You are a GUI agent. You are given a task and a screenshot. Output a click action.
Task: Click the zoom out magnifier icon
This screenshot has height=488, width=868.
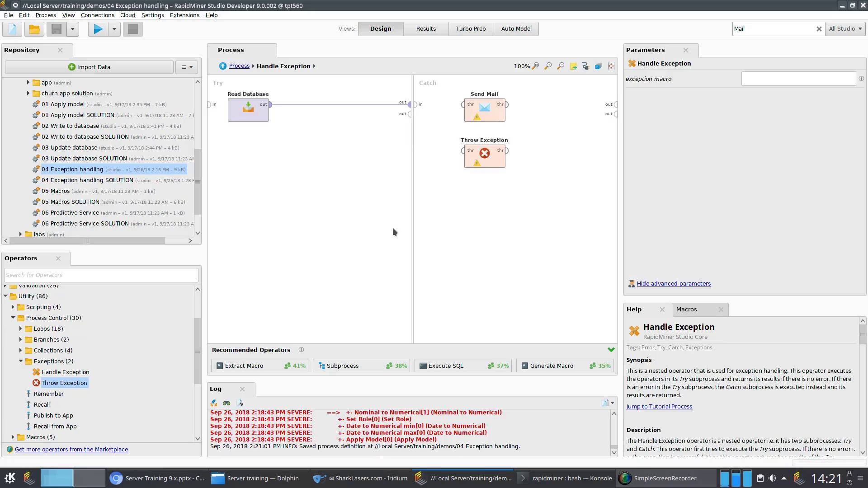click(x=561, y=66)
